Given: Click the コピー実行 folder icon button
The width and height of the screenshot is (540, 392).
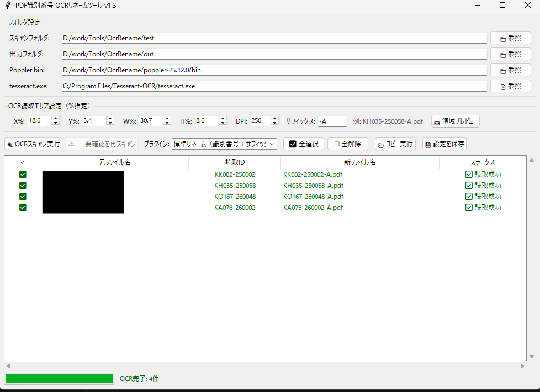Looking at the screenshot, I should click(395, 144).
